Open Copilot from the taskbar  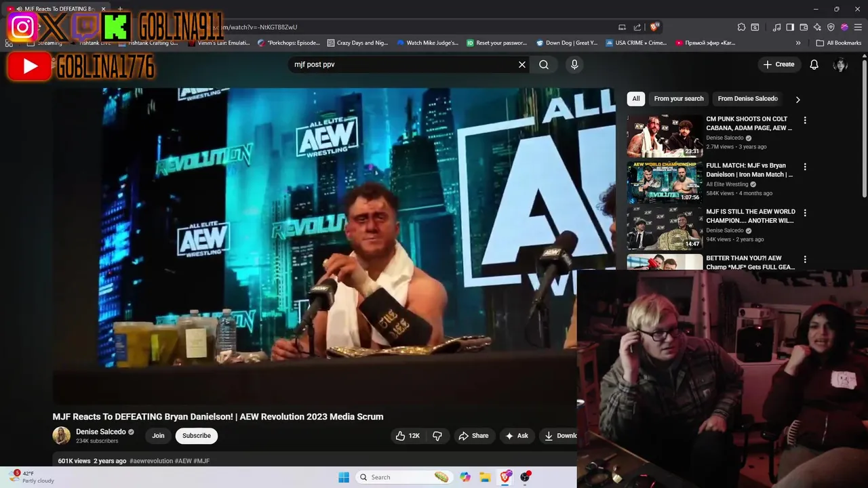465,477
